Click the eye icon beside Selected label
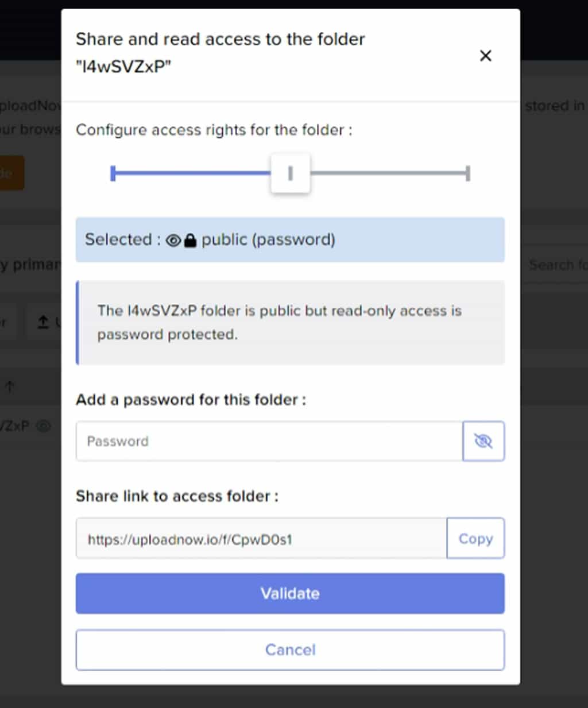 [173, 240]
